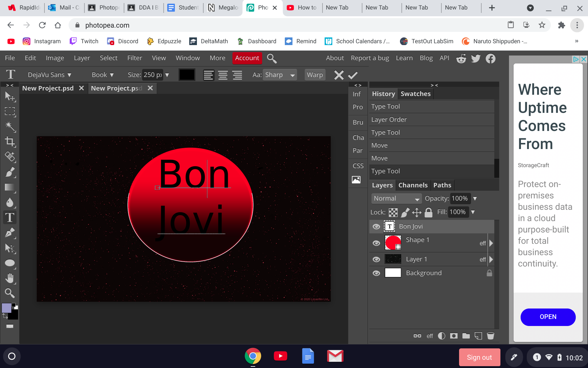Viewport: 588px width, 368px height.
Task: Open the Book font style dropdown
Action: (x=103, y=75)
